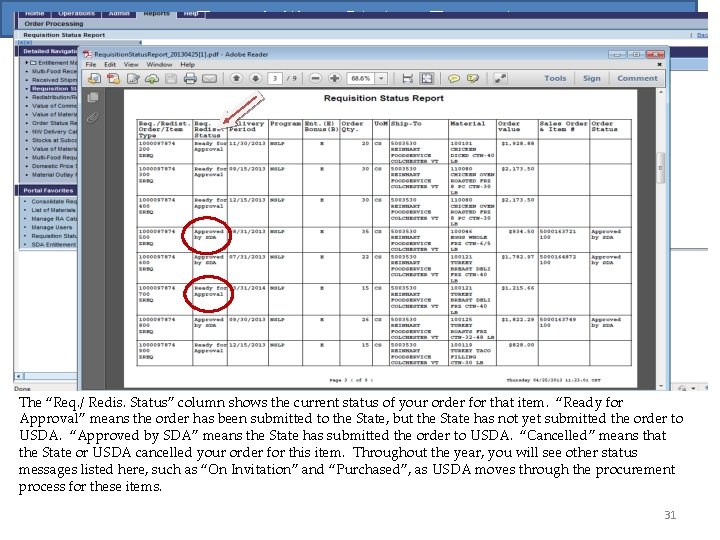Select NW Delivery Cal... navigation link
Viewport: 720px width, 540px height.
coord(54,132)
